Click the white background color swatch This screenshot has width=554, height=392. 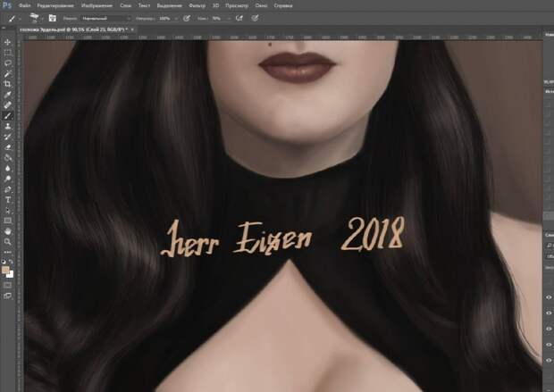pos(10,274)
